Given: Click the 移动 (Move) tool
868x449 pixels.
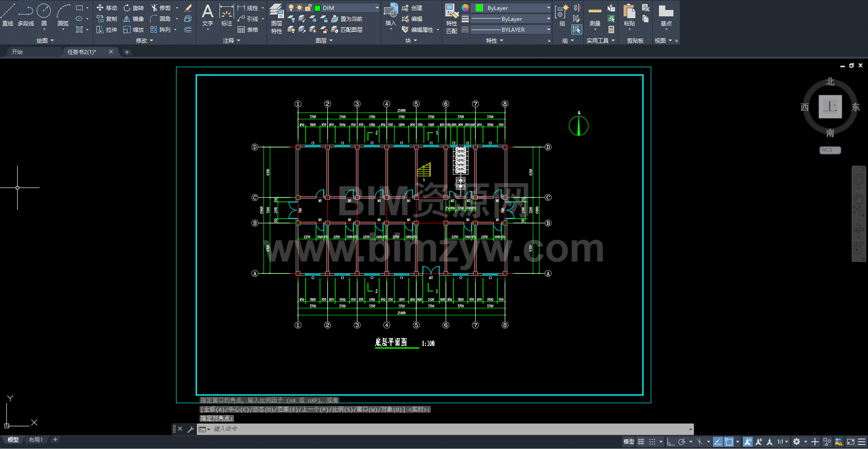Looking at the screenshot, I should (x=107, y=8).
